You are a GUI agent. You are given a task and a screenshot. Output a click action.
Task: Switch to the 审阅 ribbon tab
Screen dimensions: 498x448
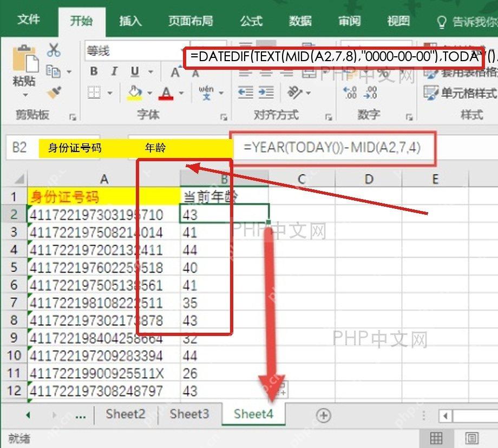click(x=349, y=21)
